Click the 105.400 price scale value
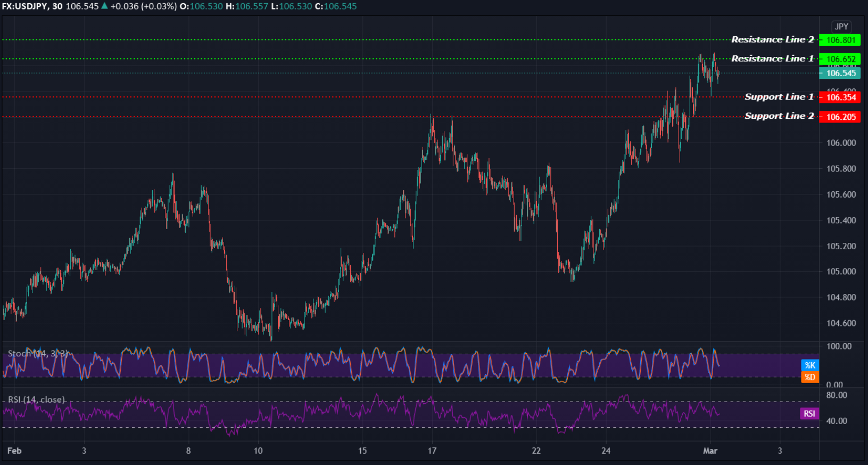This screenshot has width=868, height=465. 841,221
